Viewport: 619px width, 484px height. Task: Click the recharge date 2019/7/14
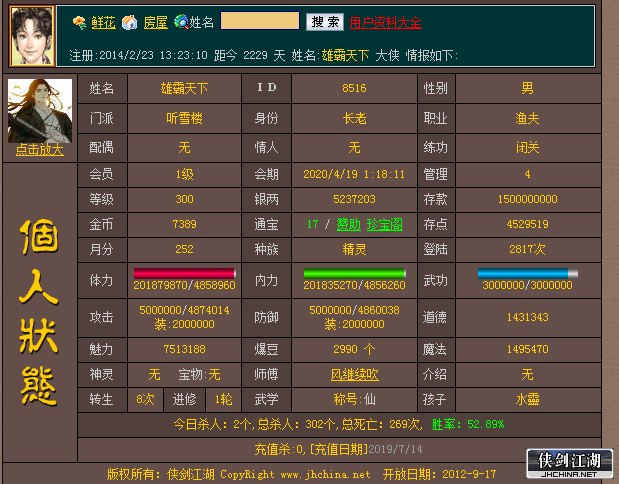(x=395, y=449)
